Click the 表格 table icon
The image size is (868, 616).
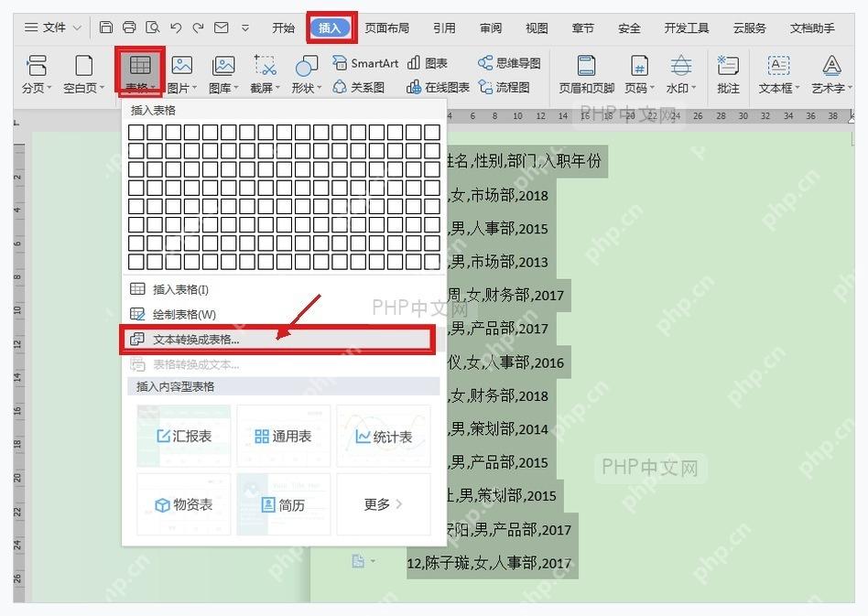tap(140, 65)
